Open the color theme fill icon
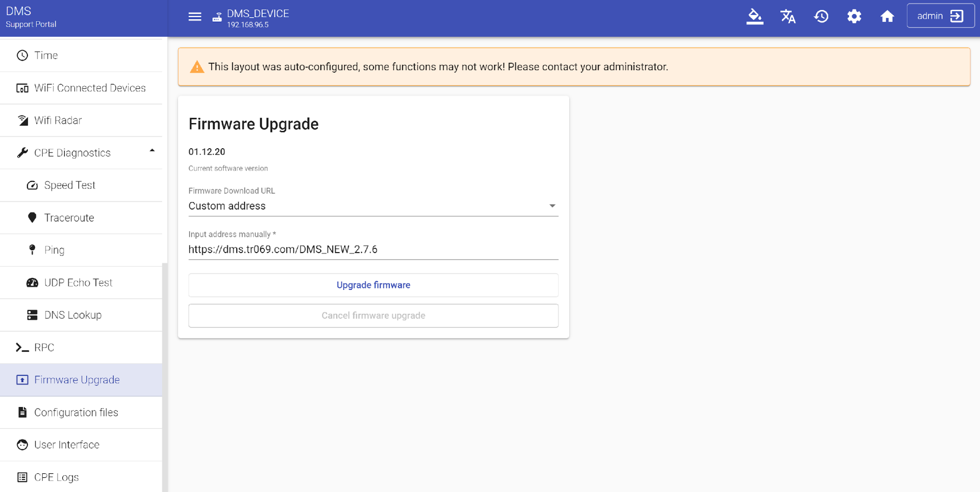 pyautogui.click(x=754, y=17)
